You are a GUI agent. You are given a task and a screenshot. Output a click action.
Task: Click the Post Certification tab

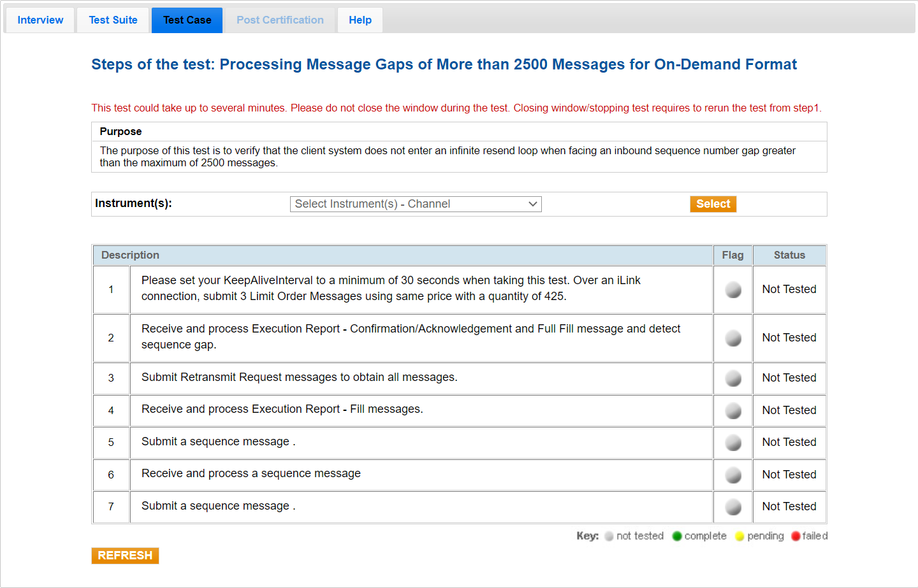(x=280, y=20)
